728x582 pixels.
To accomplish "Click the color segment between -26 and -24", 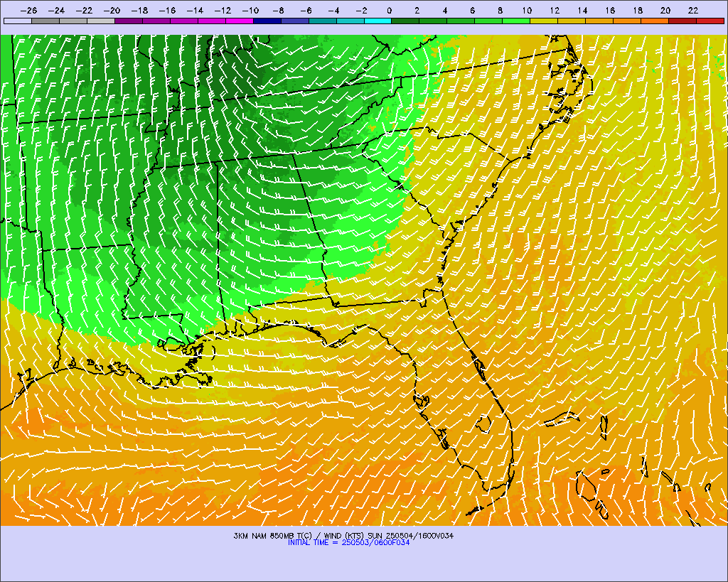I will pyautogui.click(x=45, y=21).
